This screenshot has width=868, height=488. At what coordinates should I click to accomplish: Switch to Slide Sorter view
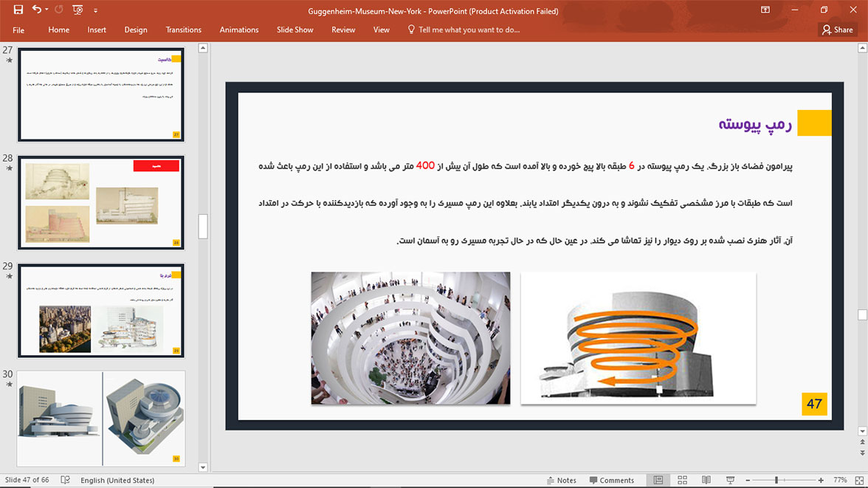pos(682,480)
